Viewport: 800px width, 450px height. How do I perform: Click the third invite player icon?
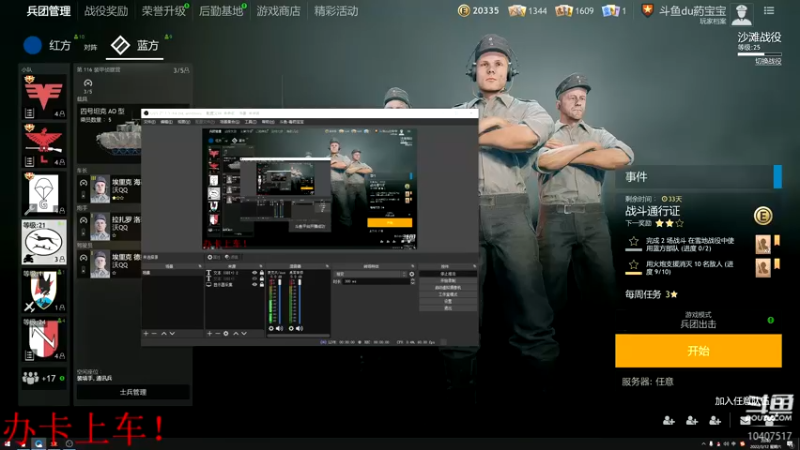click(x=715, y=420)
